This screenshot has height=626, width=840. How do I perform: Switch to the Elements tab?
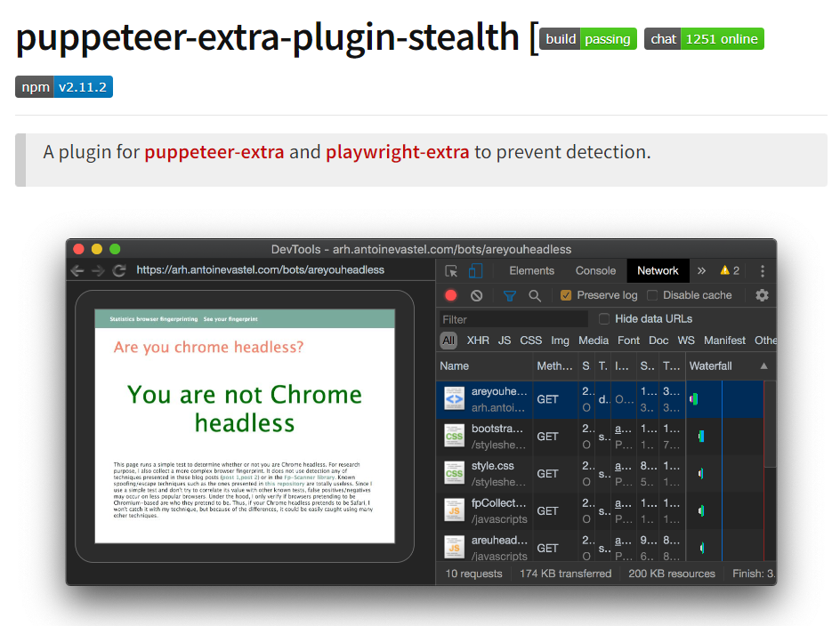531,271
